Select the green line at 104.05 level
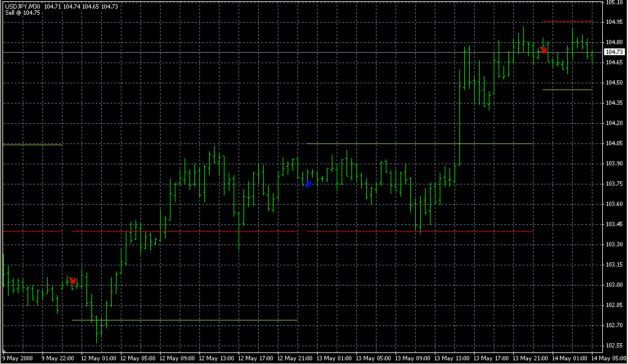The height and width of the screenshot is (364, 628). click(419, 143)
